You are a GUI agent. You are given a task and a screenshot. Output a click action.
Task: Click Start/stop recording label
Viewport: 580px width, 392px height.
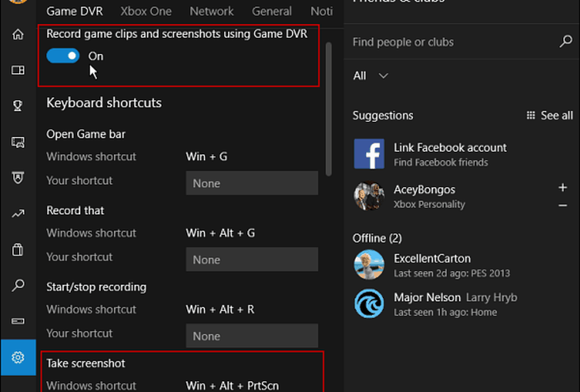(x=96, y=287)
